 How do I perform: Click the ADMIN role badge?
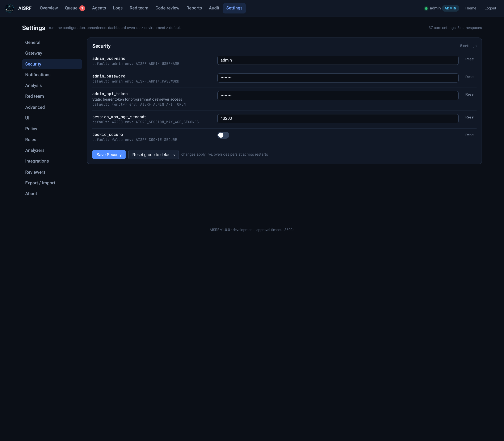(450, 8)
